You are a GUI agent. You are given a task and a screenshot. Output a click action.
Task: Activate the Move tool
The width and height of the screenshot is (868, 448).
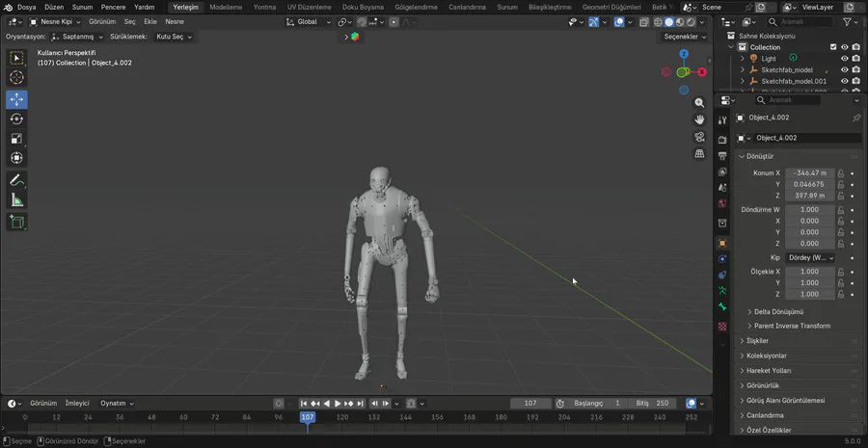tap(16, 99)
